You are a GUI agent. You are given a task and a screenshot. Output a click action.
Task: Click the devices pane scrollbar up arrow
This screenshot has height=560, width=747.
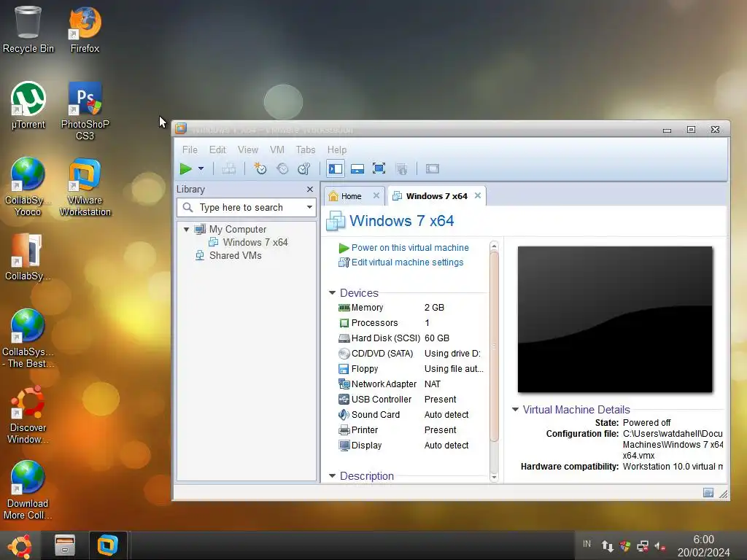click(x=494, y=246)
